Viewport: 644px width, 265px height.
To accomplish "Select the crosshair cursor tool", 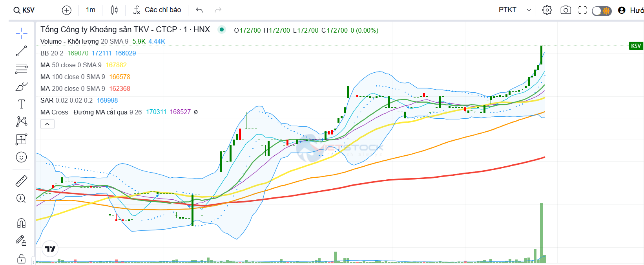I will click(22, 33).
